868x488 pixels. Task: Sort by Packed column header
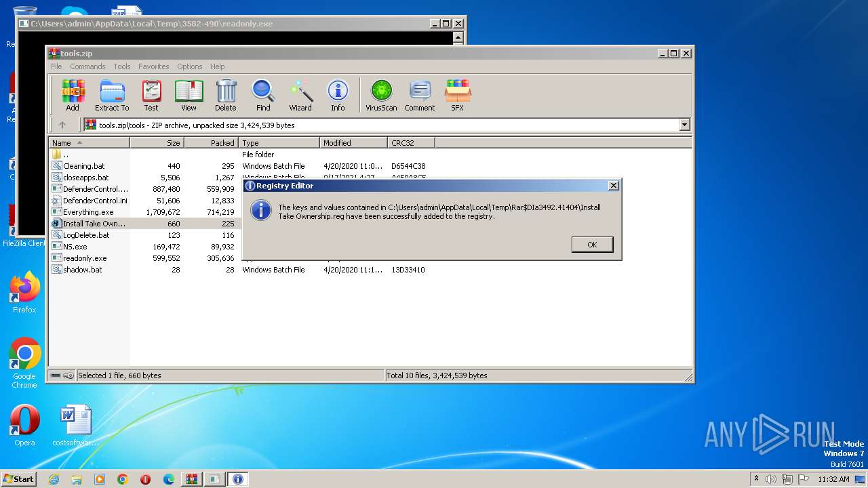(x=211, y=143)
